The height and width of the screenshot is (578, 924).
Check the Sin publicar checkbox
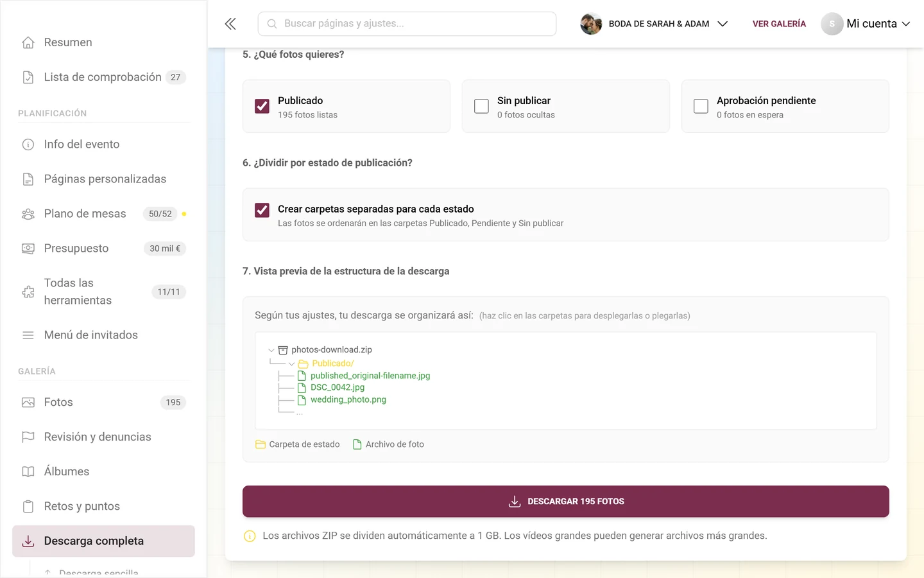pyautogui.click(x=481, y=106)
